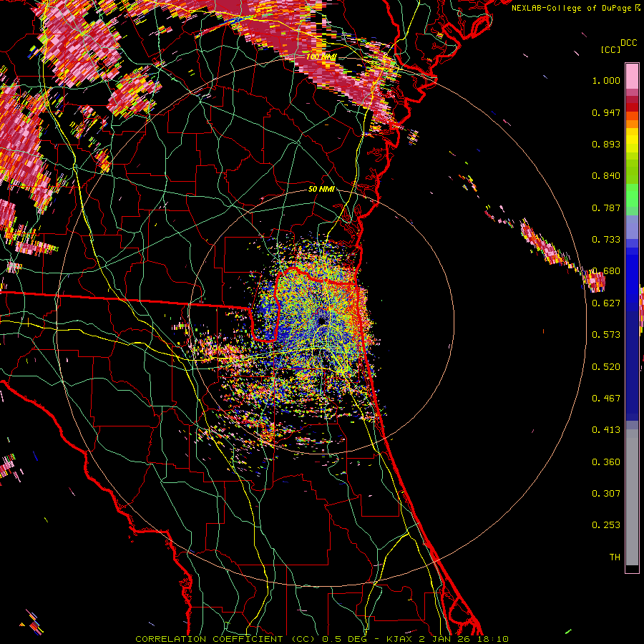644x644 pixels.
Task: Click the 0.360 scale value
Action: (606, 462)
